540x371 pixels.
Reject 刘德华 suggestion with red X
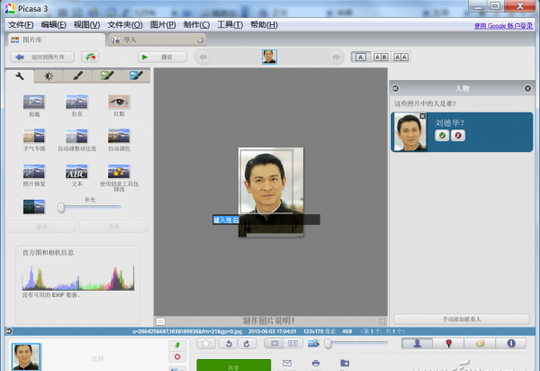(x=458, y=135)
